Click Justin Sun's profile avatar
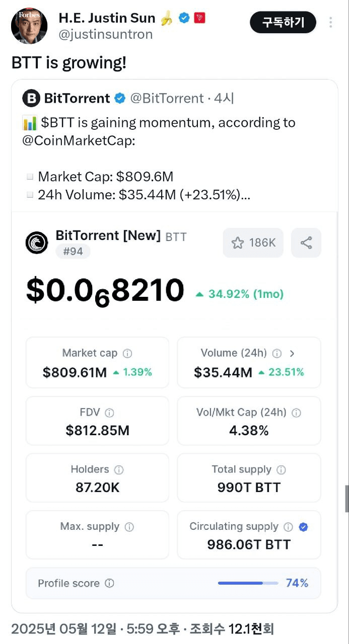This screenshot has width=349, height=644. tap(29, 25)
